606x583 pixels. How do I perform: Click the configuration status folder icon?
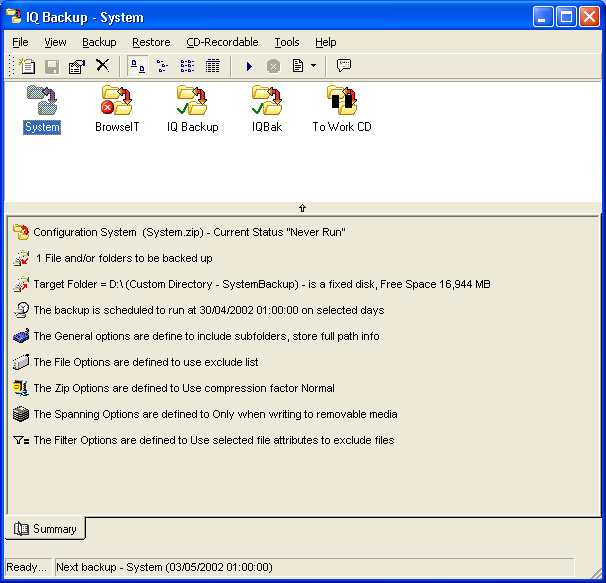click(21, 232)
